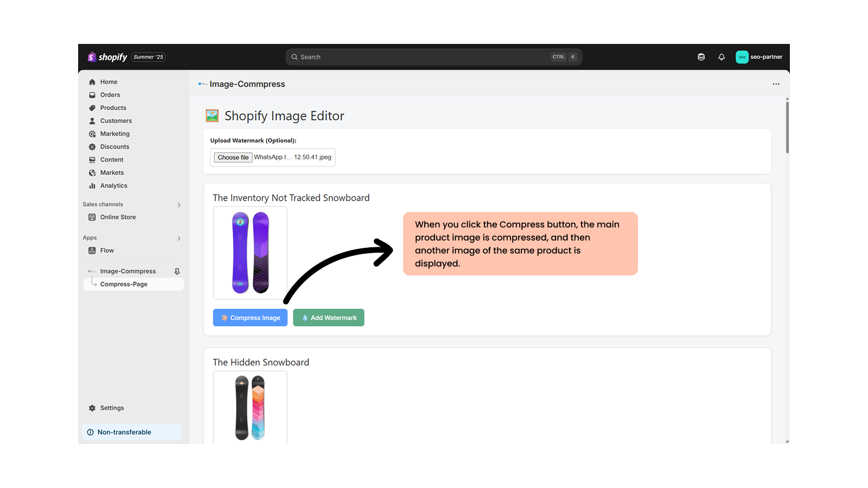Click the notification bell icon
Screen dimensions: 868x488
click(x=721, y=56)
